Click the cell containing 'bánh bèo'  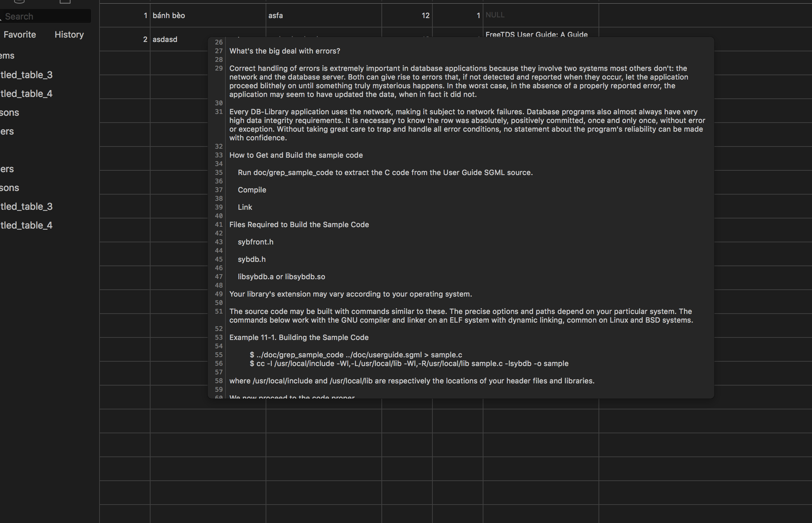[169, 16]
